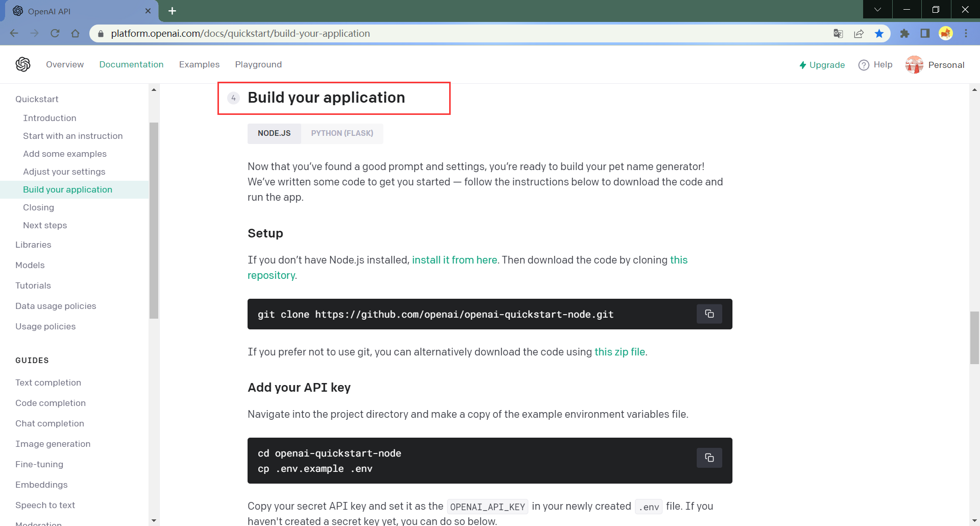Click the Add your API key heading
The width and height of the screenshot is (980, 526).
point(299,388)
